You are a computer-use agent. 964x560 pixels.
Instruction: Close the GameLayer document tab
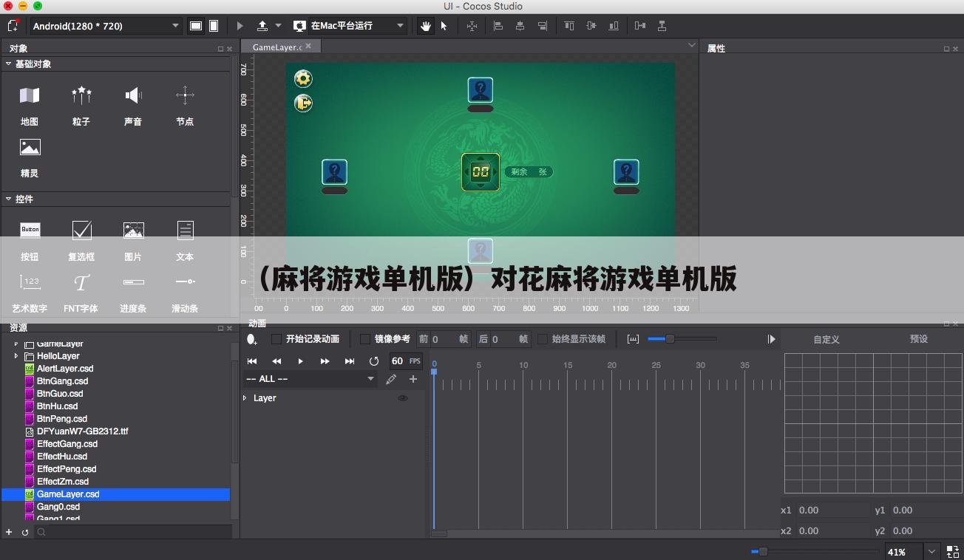308,46
